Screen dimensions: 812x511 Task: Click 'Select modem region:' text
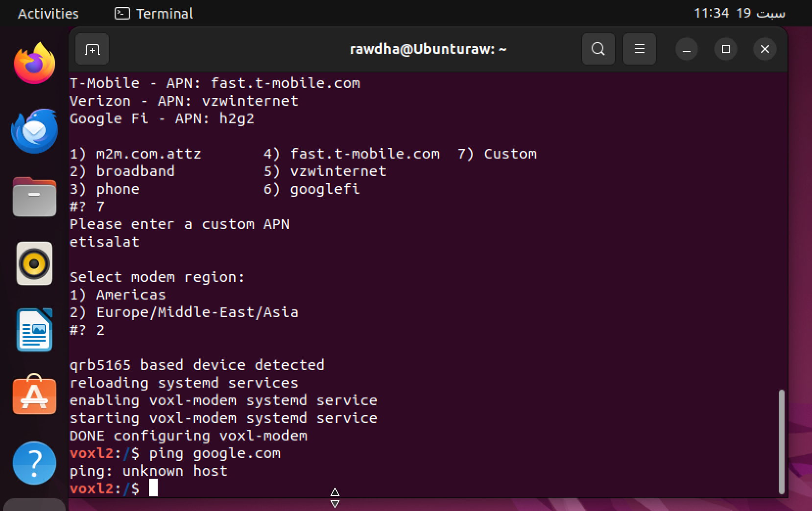(157, 277)
